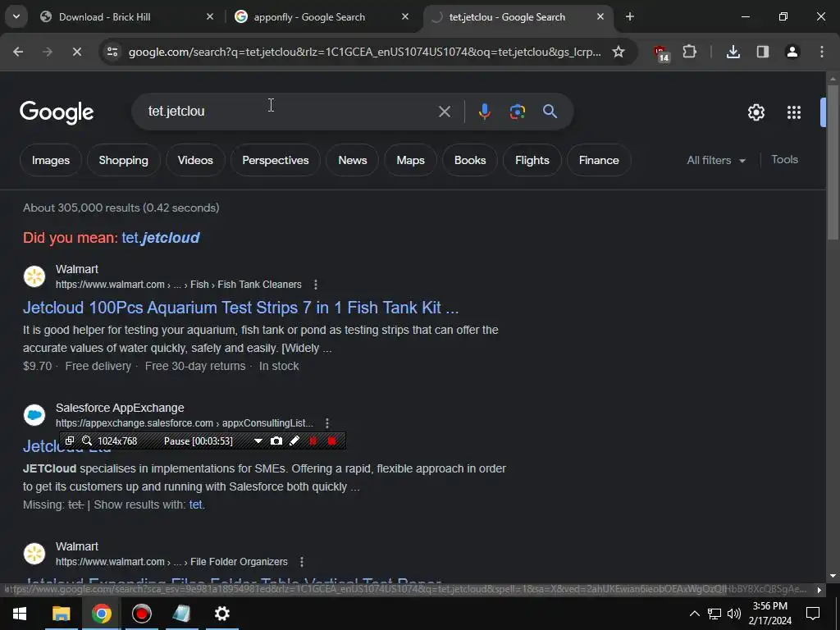Stop loading the current page
Image resolution: width=840 pixels, height=630 pixels.
[76, 52]
